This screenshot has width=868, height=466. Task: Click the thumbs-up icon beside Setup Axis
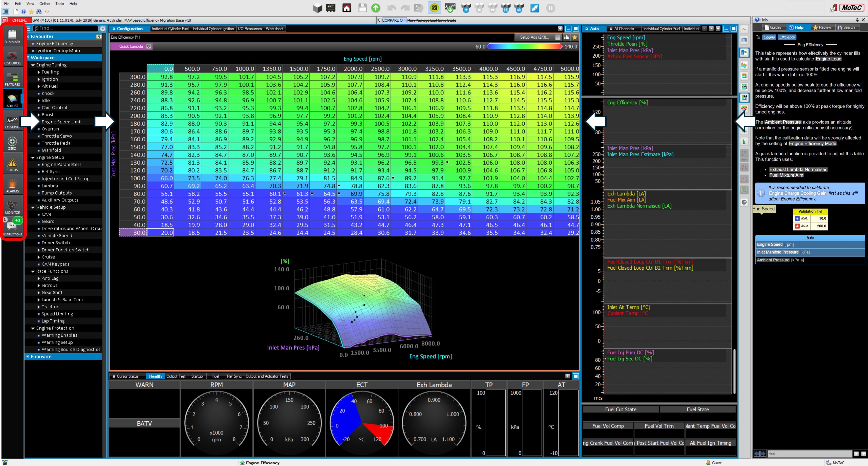point(566,38)
